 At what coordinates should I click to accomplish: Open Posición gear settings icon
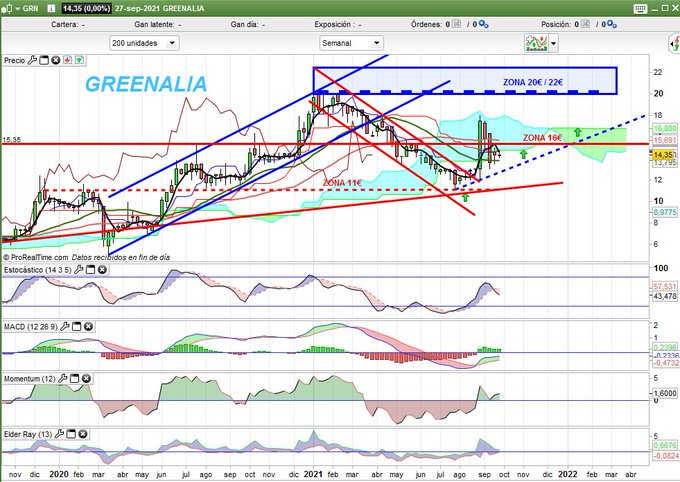pos(611,25)
